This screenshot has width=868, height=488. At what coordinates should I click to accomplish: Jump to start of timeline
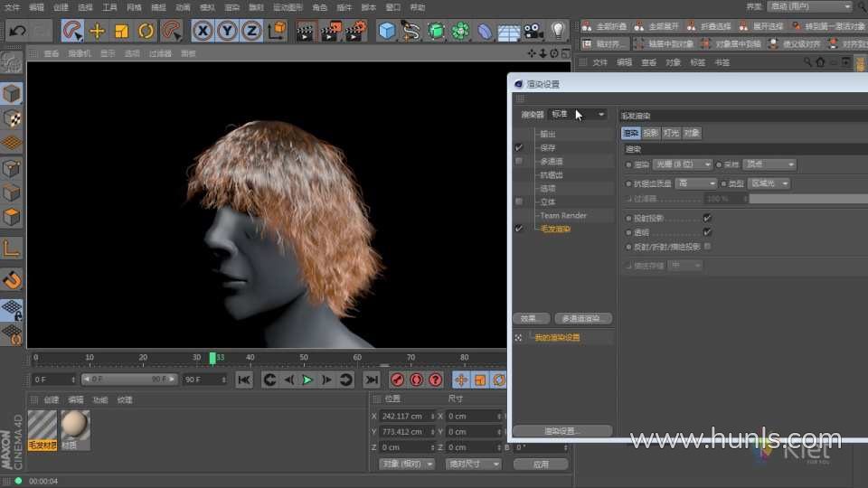tap(244, 380)
